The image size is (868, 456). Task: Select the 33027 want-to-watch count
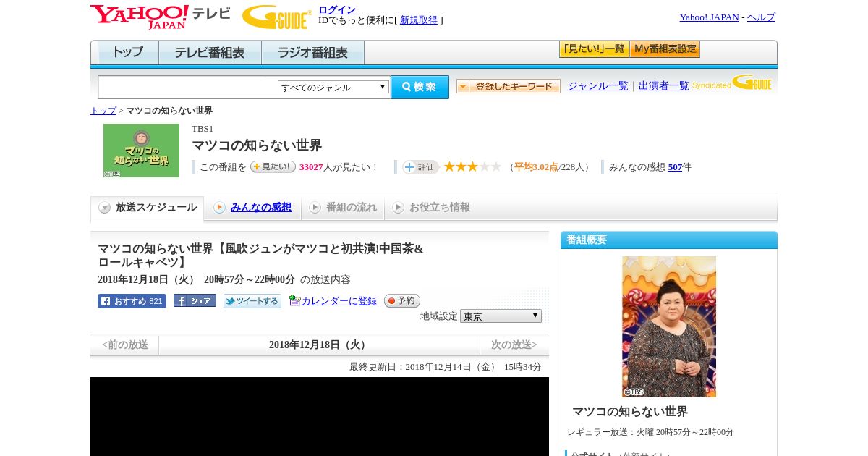click(311, 167)
